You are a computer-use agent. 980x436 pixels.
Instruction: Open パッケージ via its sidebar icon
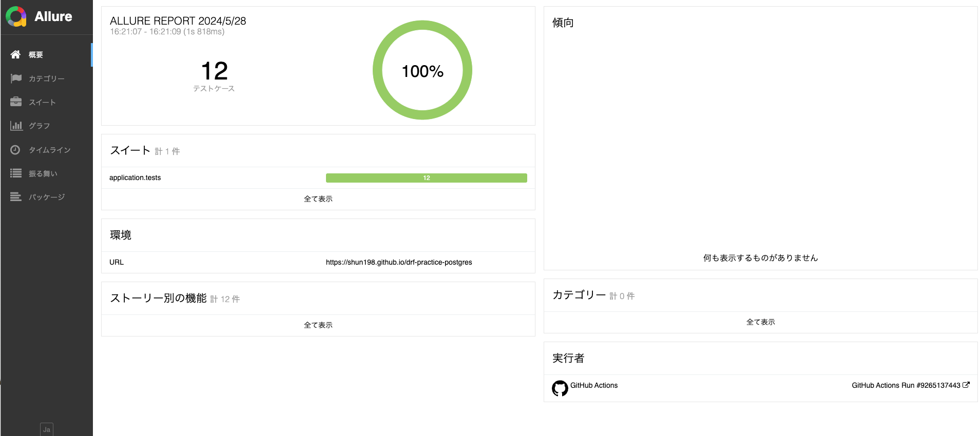[x=15, y=196]
